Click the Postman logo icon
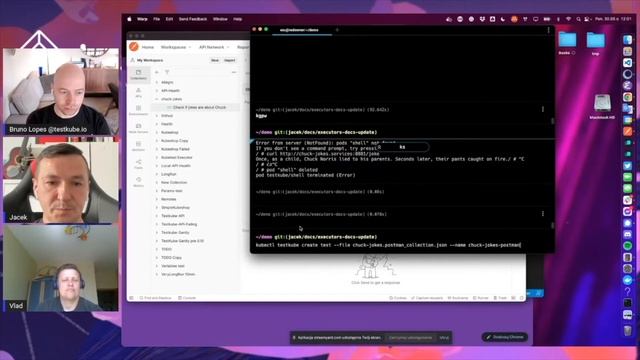The width and height of the screenshot is (640, 360). click(134, 47)
